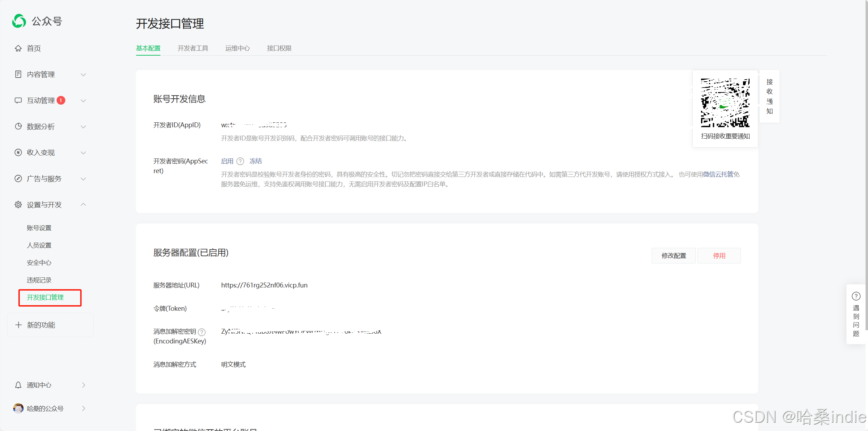Click the 设置与开发 gear icon

point(18,205)
